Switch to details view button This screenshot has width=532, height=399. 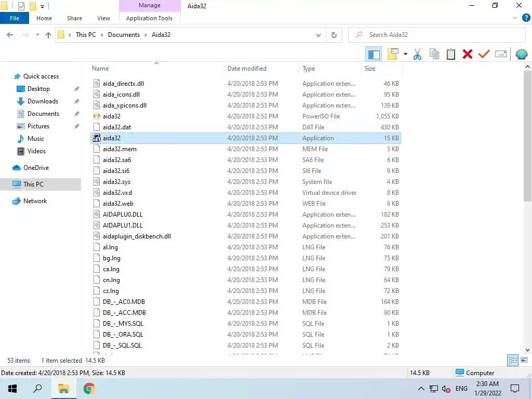pos(513,361)
